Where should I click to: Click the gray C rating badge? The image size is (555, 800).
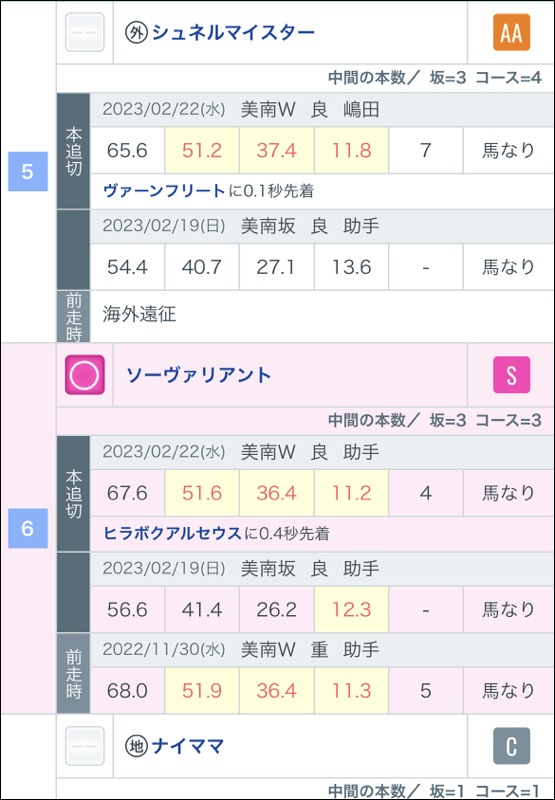pos(511,746)
